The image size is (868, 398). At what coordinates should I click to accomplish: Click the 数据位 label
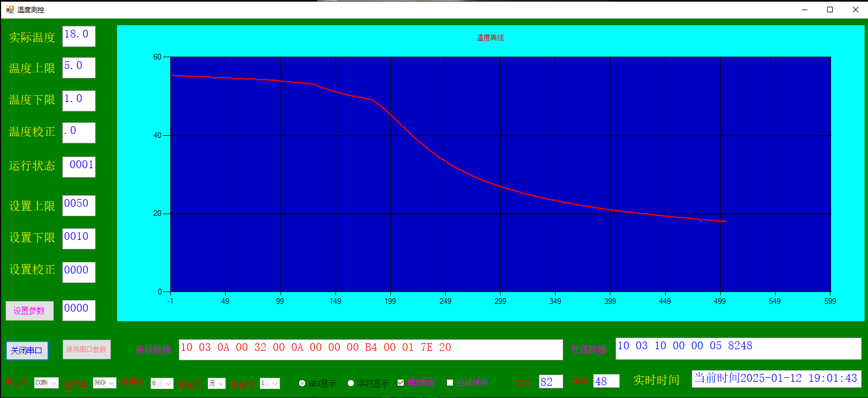point(133,382)
